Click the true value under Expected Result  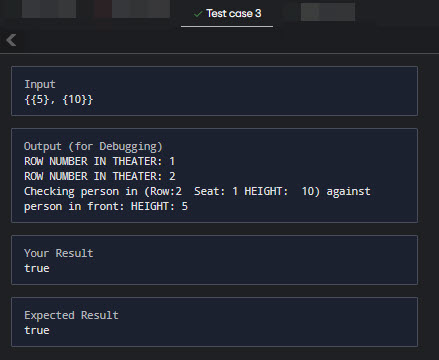click(x=37, y=330)
